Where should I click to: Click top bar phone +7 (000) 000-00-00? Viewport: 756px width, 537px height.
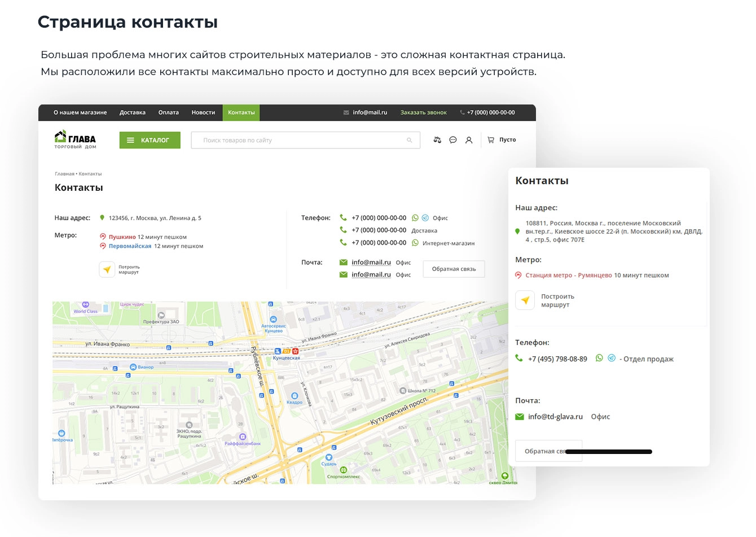click(491, 112)
